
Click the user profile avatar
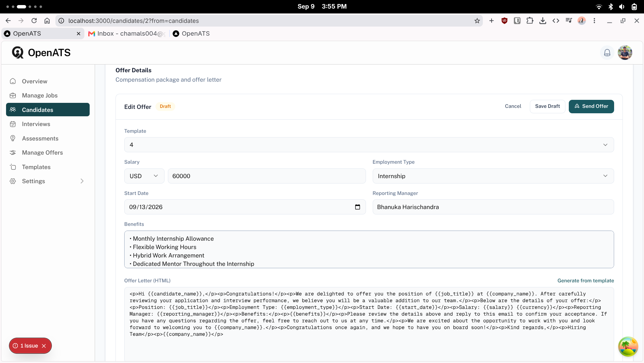pyautogui.click(x=625, y=53)
